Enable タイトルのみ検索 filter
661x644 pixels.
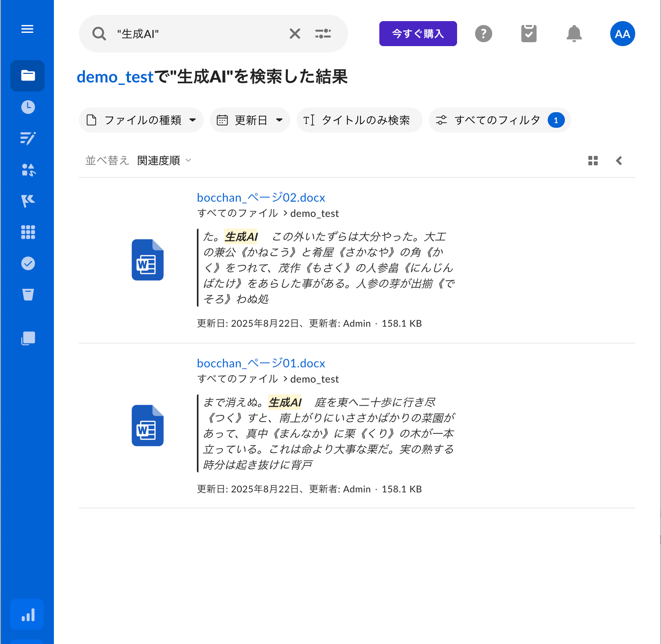[359, 120]
